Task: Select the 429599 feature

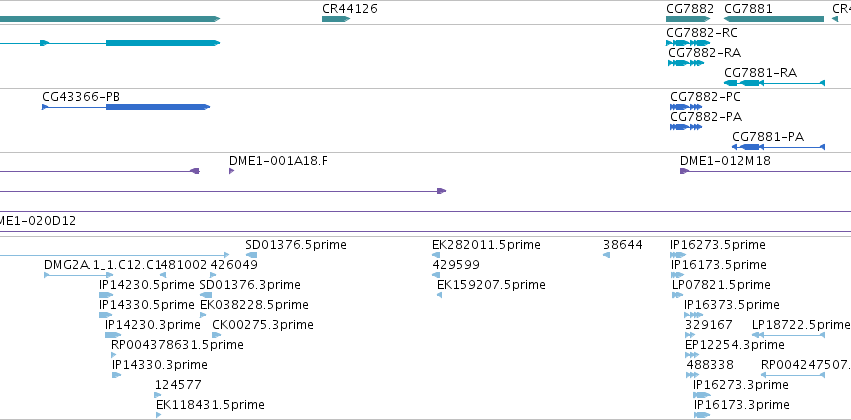Action: point(436,275)
